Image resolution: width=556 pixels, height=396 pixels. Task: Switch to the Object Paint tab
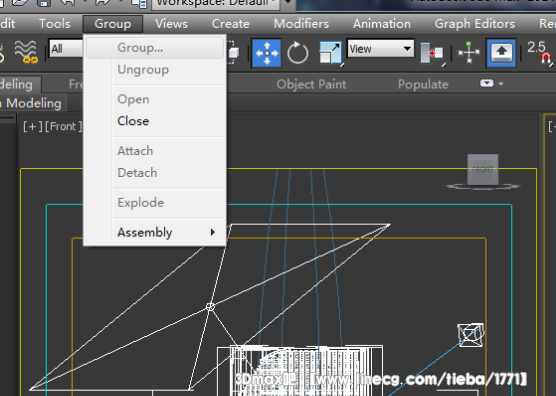click(x=311, y=84)
